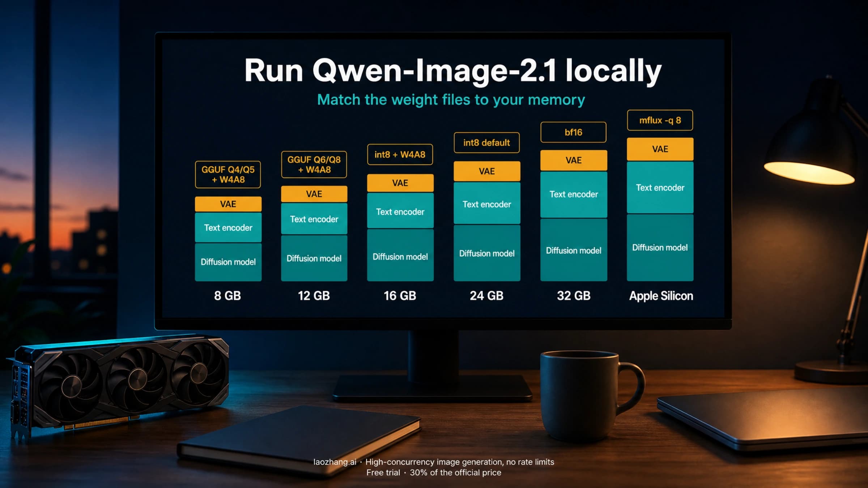Select the "int8 + W4A8" label box

click(400, 155)
